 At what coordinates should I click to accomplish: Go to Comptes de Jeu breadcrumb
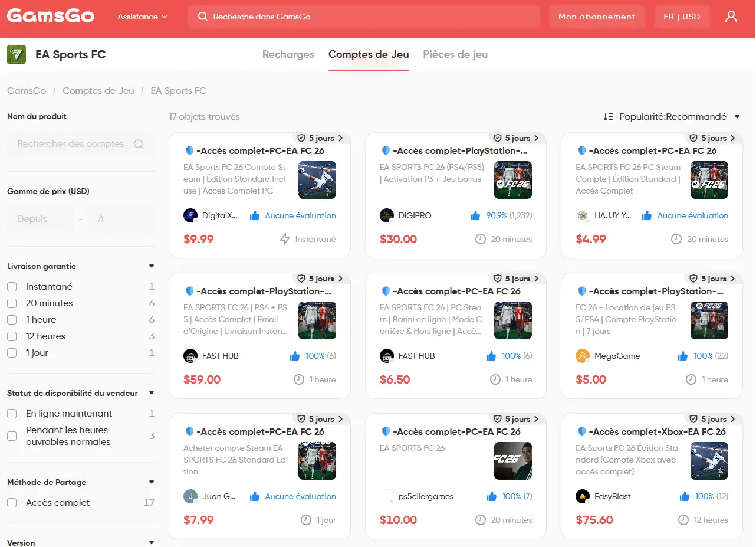coord(98,91)
